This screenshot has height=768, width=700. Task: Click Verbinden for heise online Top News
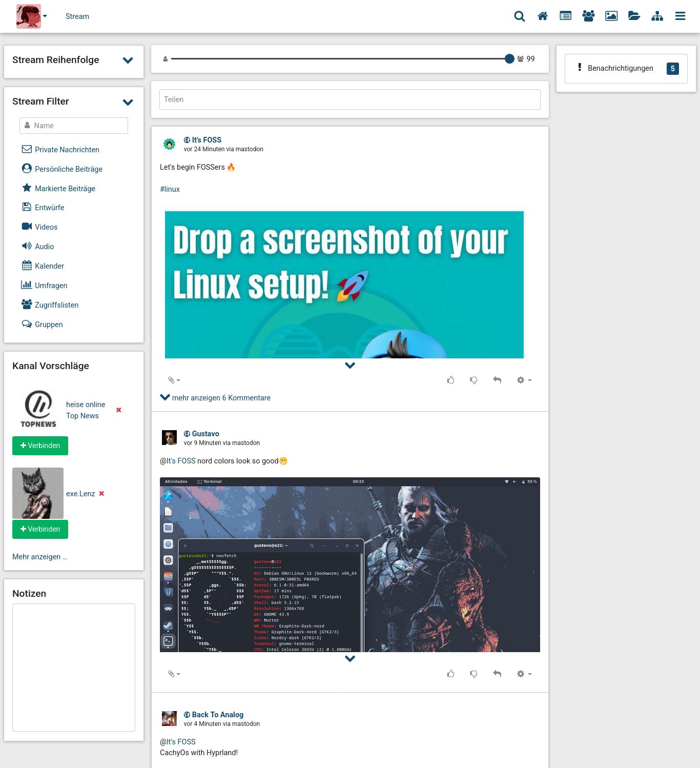click(x=40, y=446)
